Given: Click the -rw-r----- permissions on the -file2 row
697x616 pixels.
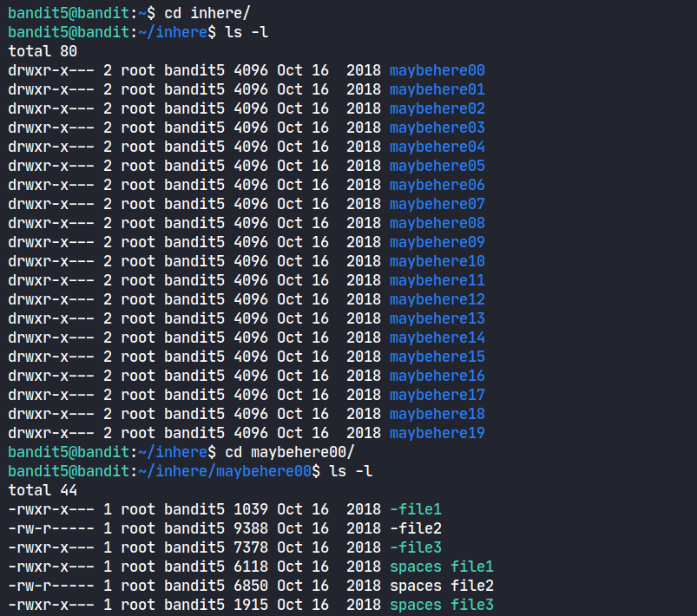Looking at the screenshot, I should point(51,528).
